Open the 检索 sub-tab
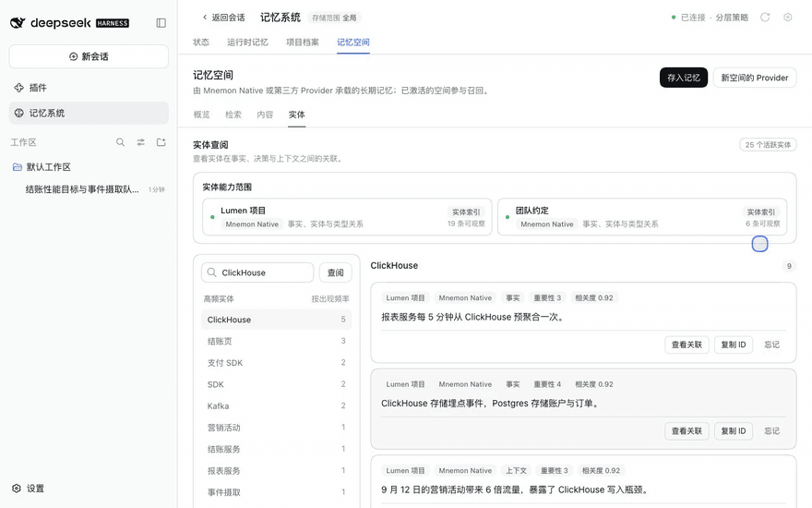 233,115
